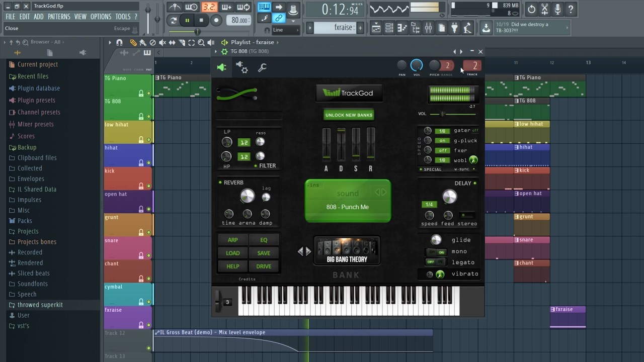
Task: Click the Attack (A) envelope slider
Action: pyautogui.click(x=327, y=144)
